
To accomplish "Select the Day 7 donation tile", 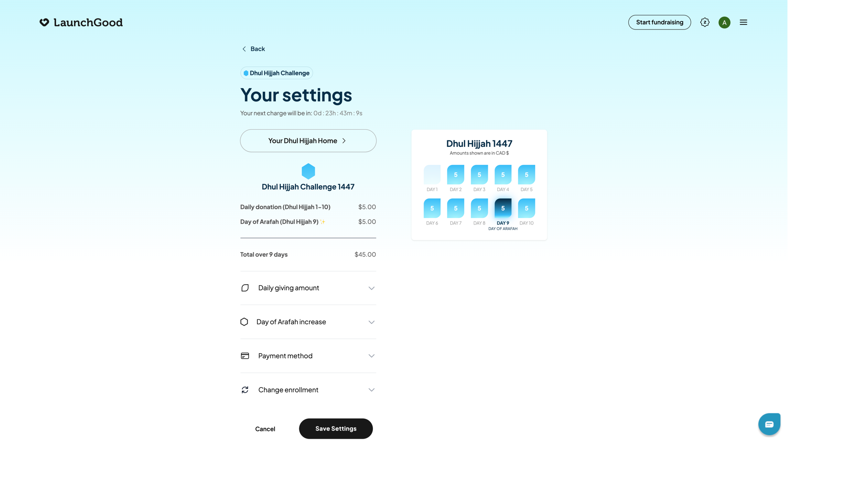I will click(x=456, y=208).
